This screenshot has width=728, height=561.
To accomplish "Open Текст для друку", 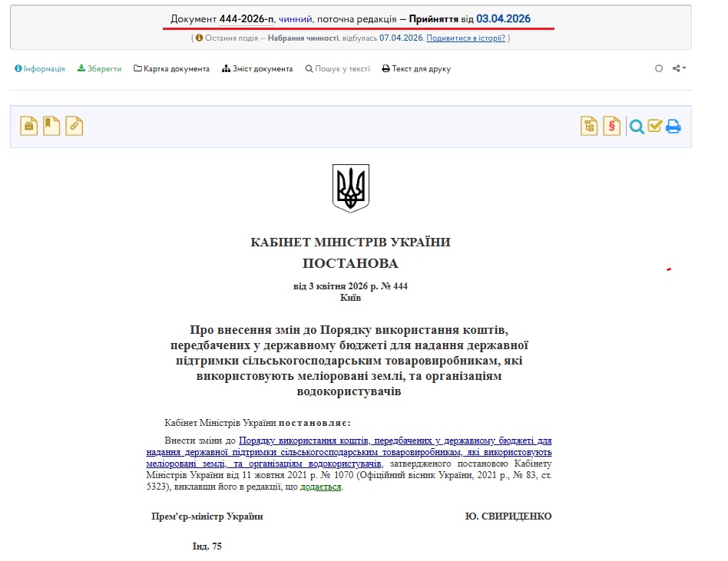I will tap(416, 68).
